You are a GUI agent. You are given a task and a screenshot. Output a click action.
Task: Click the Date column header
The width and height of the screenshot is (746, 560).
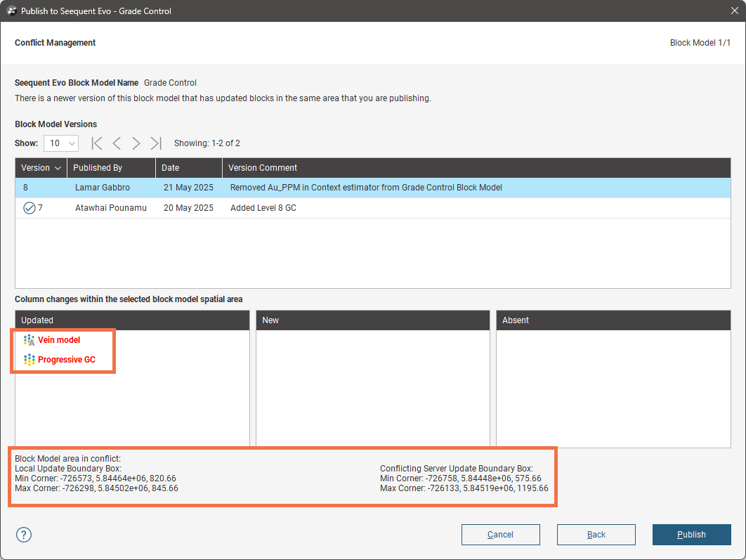pos(171,168)
